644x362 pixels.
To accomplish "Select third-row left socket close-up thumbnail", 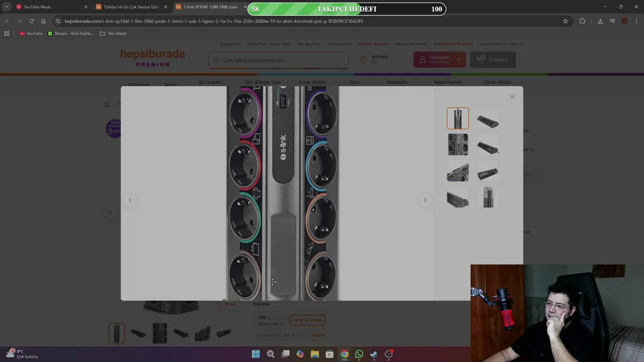I will point(458,171).
